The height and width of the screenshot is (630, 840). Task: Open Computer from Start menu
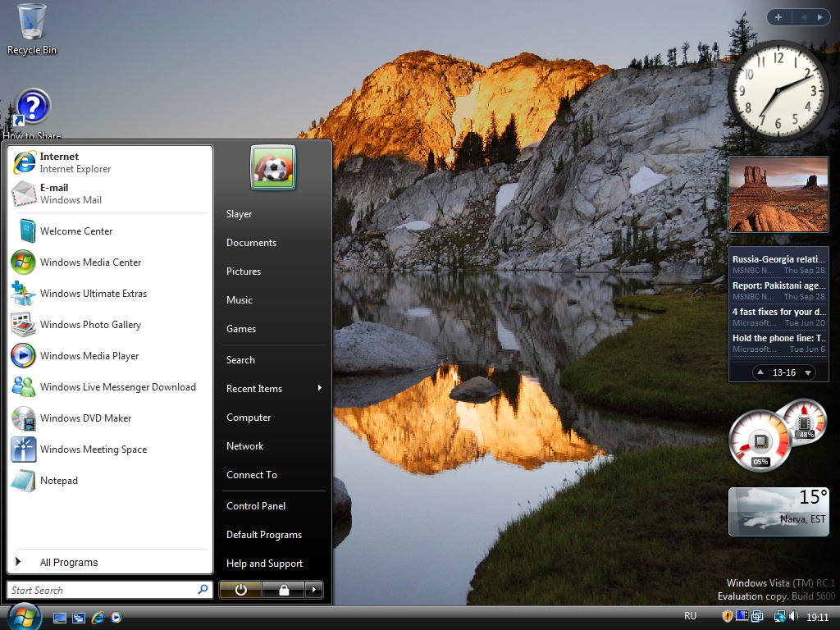point(274,418)
